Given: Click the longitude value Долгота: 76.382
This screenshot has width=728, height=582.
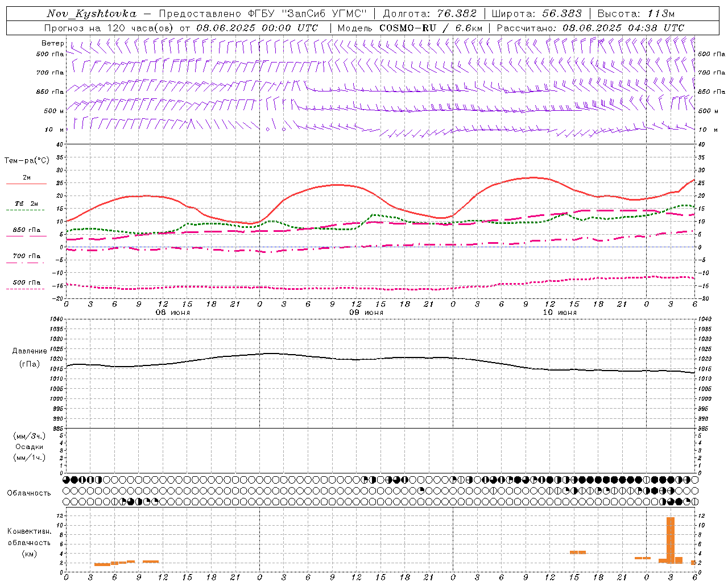Looking at the screenshot, I should (x=429, y=14).
